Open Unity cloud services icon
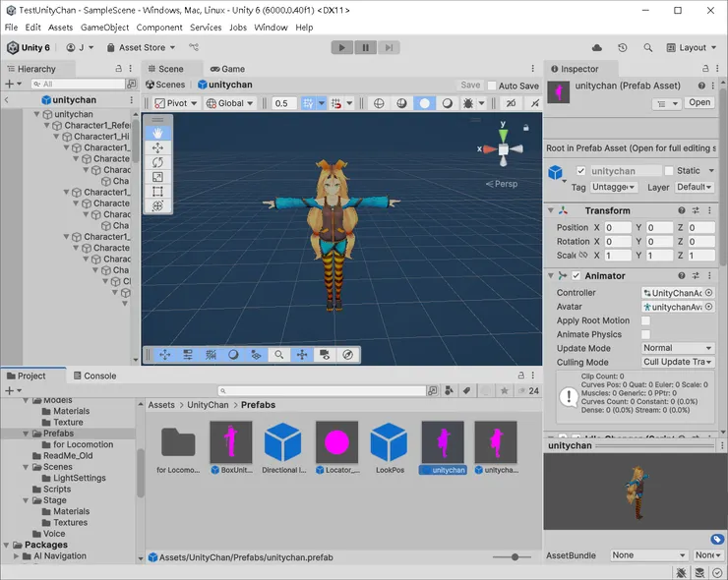The image size is (728, 580). 597,47
